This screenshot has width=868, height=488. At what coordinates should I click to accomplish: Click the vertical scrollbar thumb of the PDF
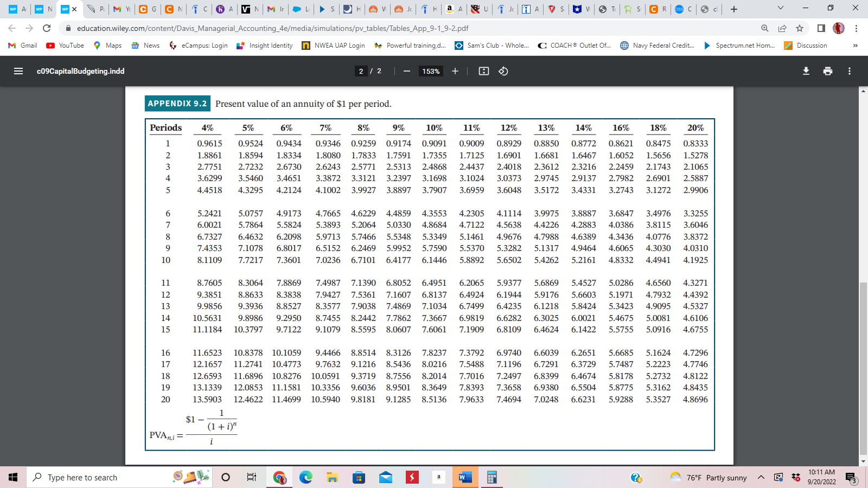tap(863, 369)
